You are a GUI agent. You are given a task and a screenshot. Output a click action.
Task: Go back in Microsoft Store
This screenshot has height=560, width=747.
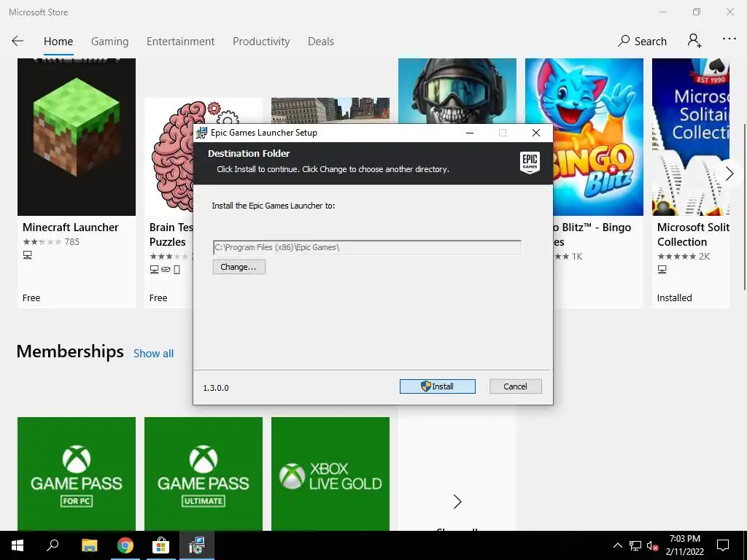pos(18,42)
